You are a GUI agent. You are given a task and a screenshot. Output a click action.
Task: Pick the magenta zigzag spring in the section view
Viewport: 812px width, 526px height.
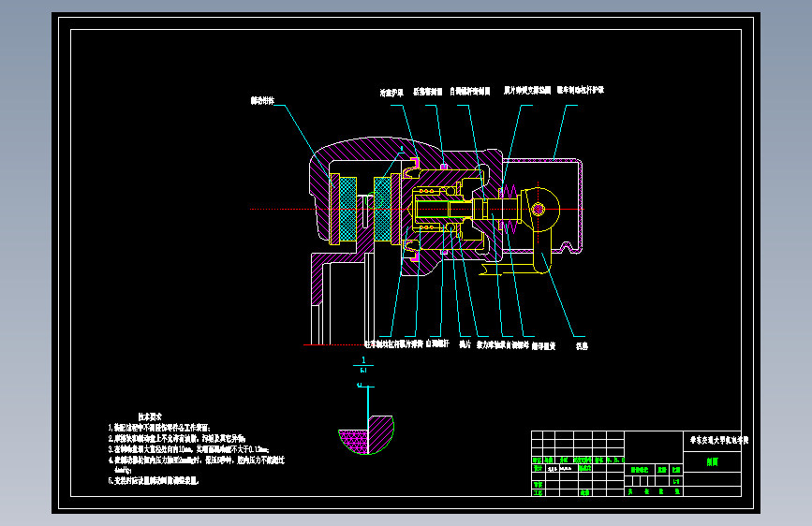[510, 209]
